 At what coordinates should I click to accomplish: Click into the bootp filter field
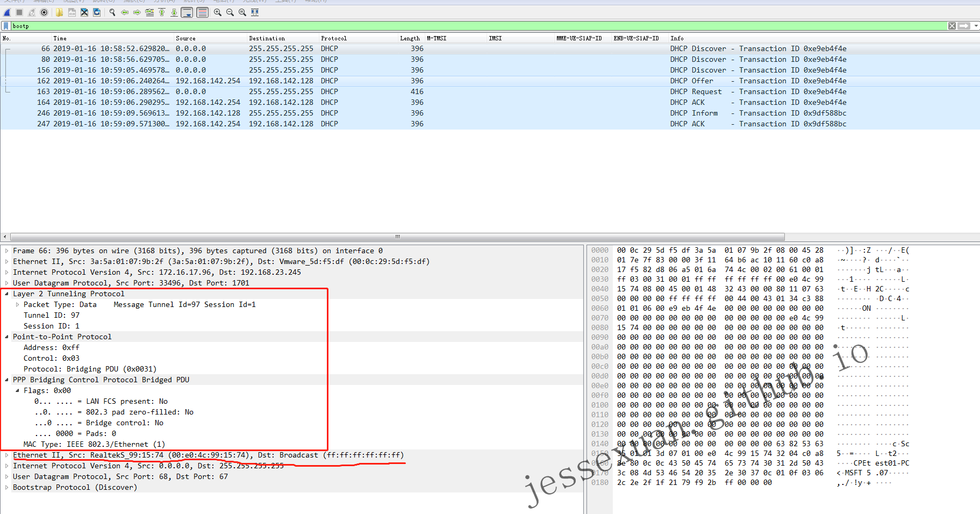coord(478,26)
